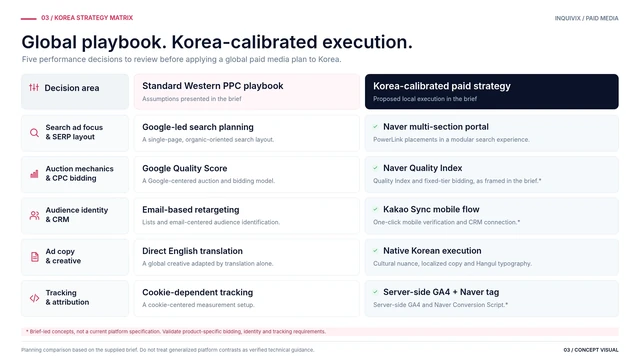Click 'Naver Quality Index' title

422,168
